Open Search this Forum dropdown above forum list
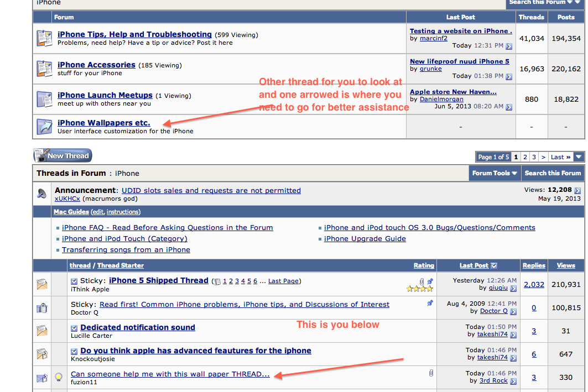The image size is (588, 392). (x=545, y=3)
